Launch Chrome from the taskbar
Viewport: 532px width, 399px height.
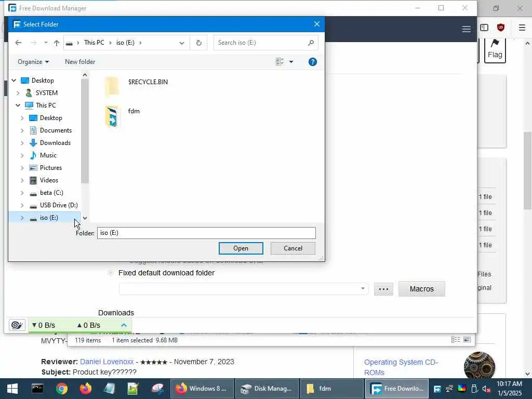(x=62, y=389)
